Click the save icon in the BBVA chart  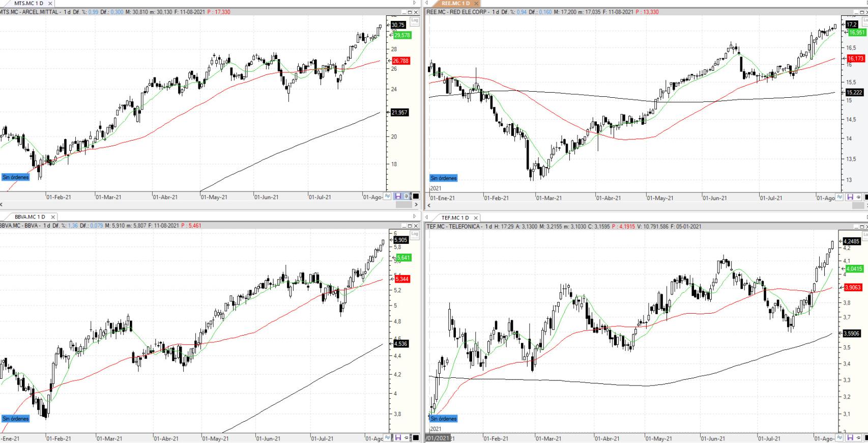click(397, 438)
